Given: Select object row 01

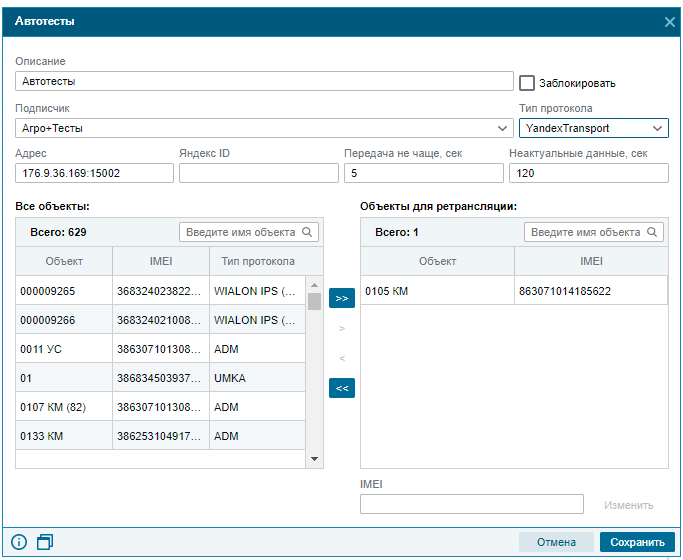Looking at the screenshot, I should click(160, 378).
